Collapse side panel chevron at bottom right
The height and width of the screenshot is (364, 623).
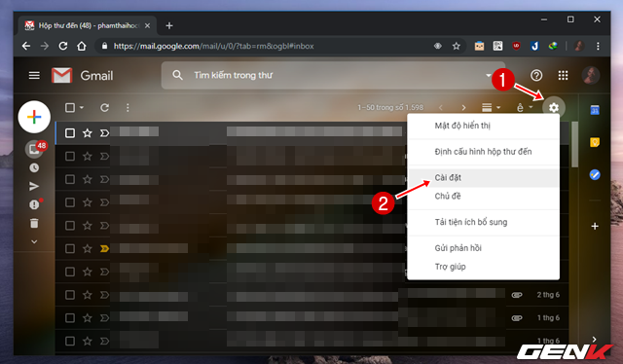594,339
